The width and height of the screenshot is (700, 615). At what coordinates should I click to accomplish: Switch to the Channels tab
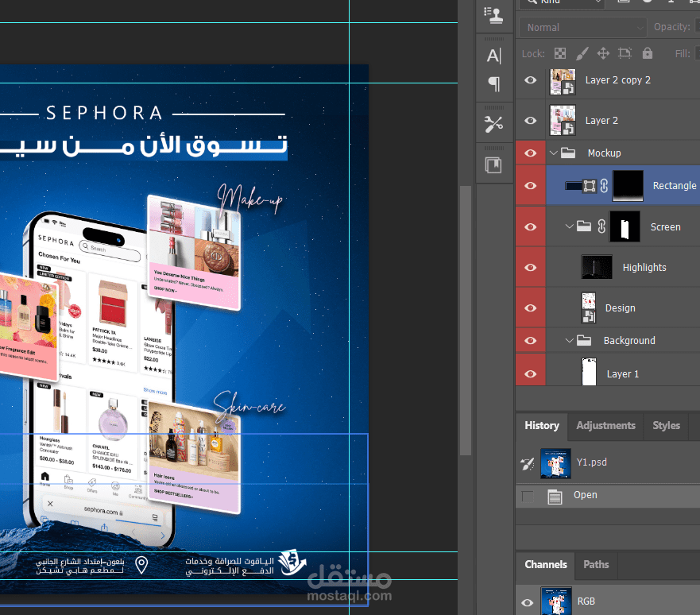(x=546, y=565)
